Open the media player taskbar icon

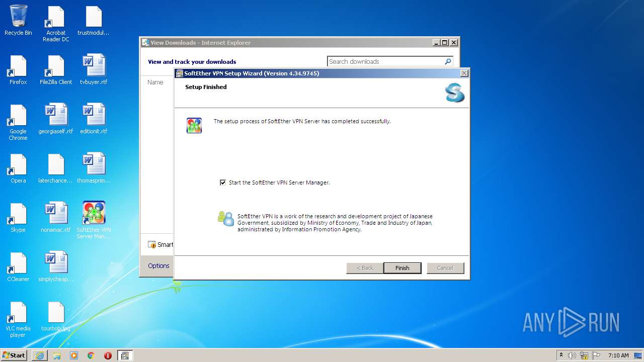click(74, 355)
